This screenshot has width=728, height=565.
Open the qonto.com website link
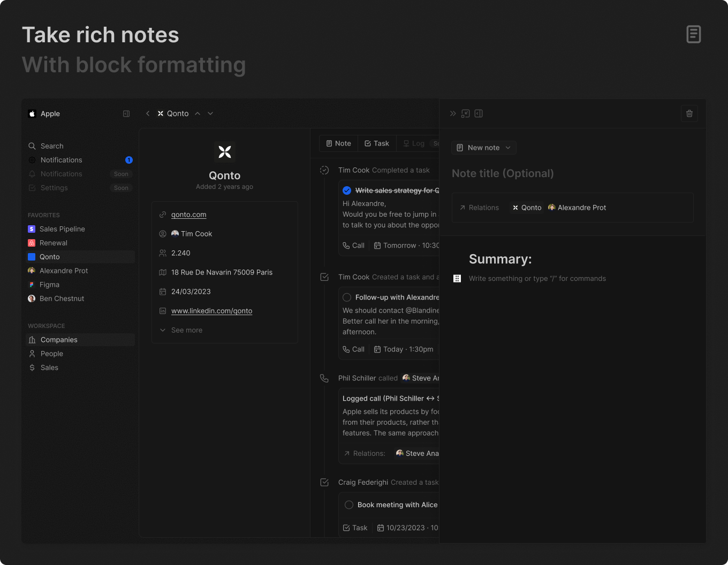click(188, 215)
